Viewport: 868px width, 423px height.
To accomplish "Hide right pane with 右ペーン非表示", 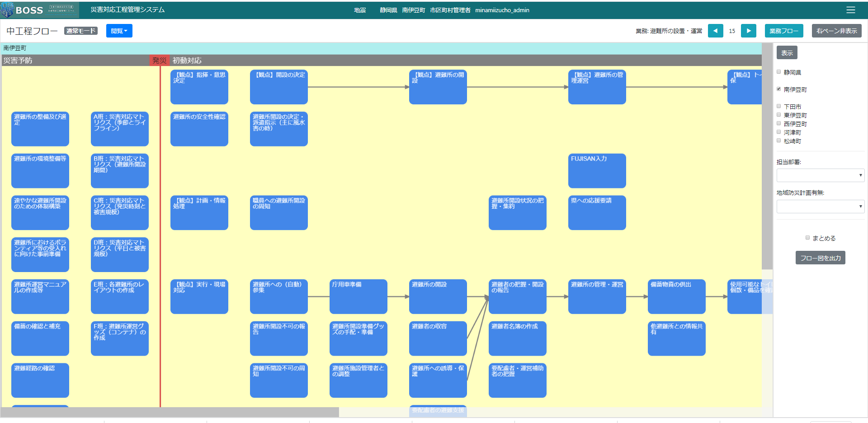I will [836, 31].
